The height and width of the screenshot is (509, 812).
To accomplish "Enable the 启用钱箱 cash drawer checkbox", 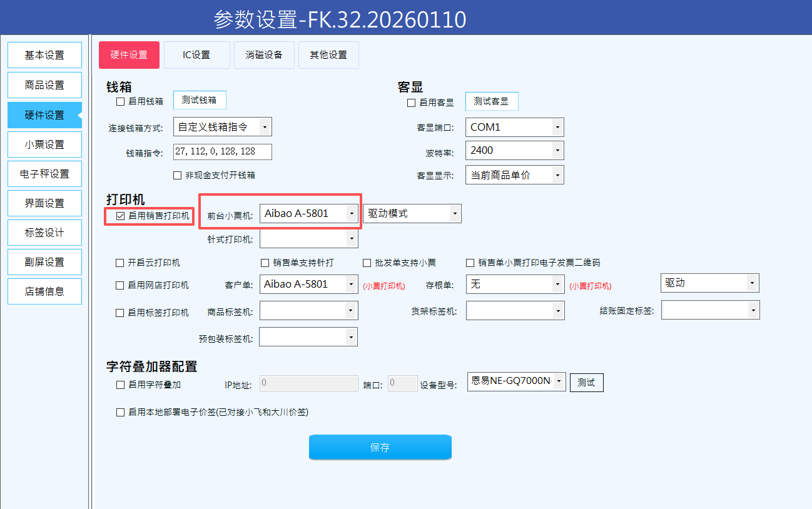I will coord(121,101).
